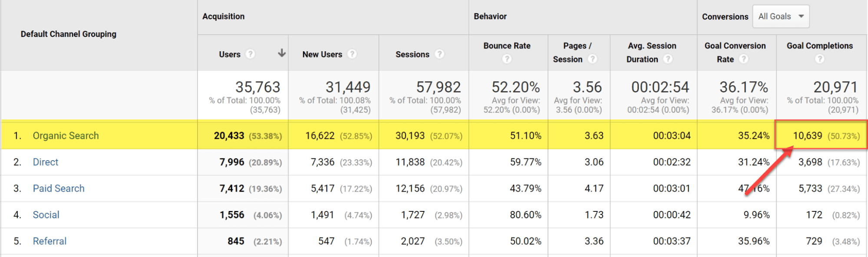Click help icon by Goal Conversion Rate
Image resolution: width=868 pixels, height=257 pixels.
744,59
